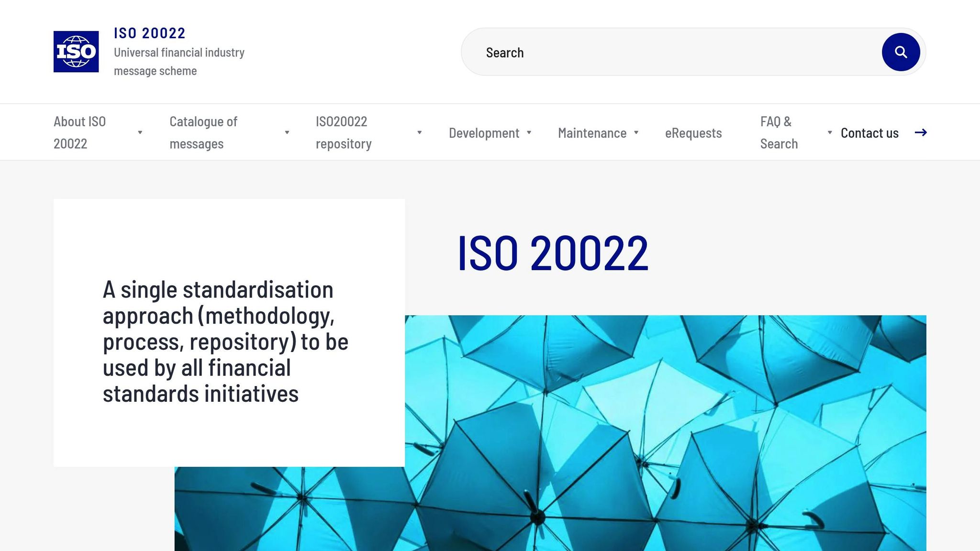
Task: Open the Catalogue of messages dropdown
Action: point(287,133)
